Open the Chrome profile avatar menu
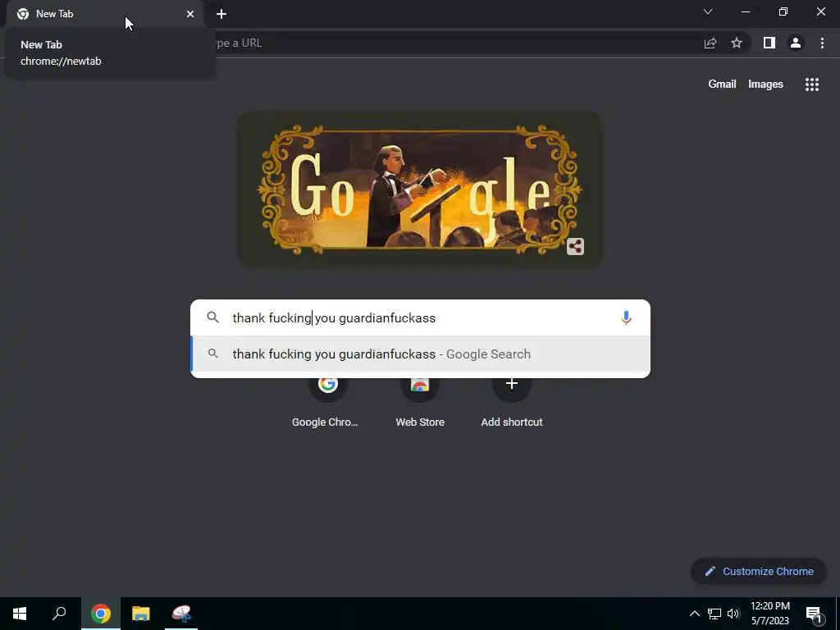Viewport: 840px width, 630px height. 796,43
